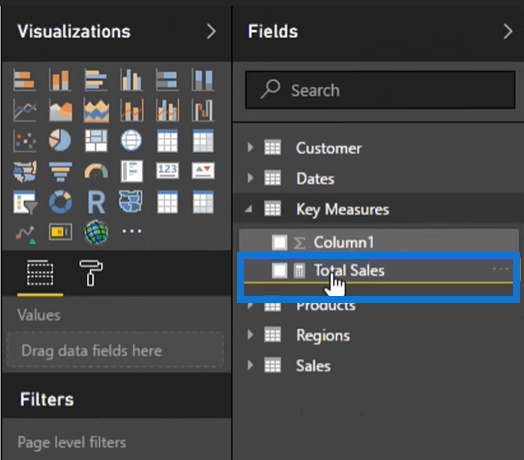Expand the Sales table
The width and height of the screenshot is (524, 460).
coord(250,365)
